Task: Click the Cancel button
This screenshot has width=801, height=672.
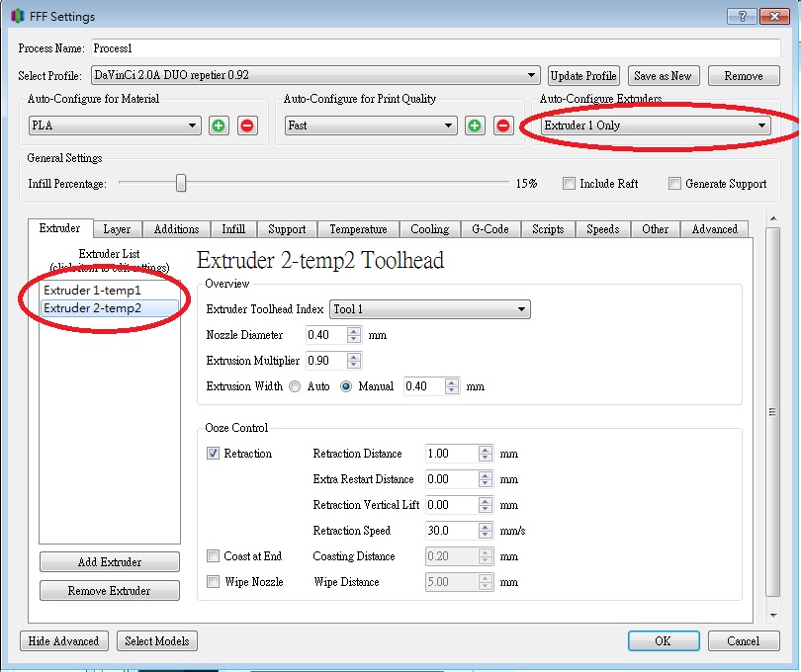Action: 744,640
